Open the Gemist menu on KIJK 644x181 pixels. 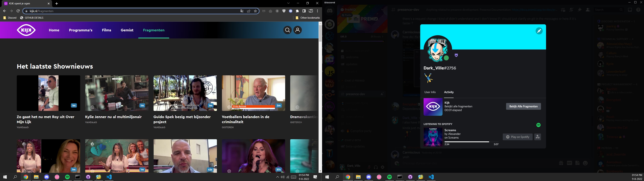(x=127, y=30)
